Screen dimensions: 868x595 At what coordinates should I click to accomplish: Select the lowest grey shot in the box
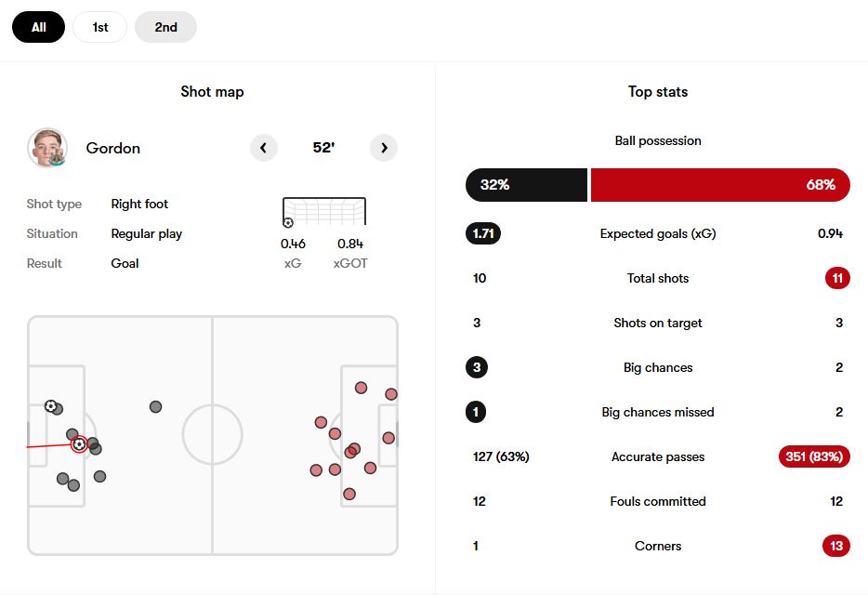pos(73,485)
